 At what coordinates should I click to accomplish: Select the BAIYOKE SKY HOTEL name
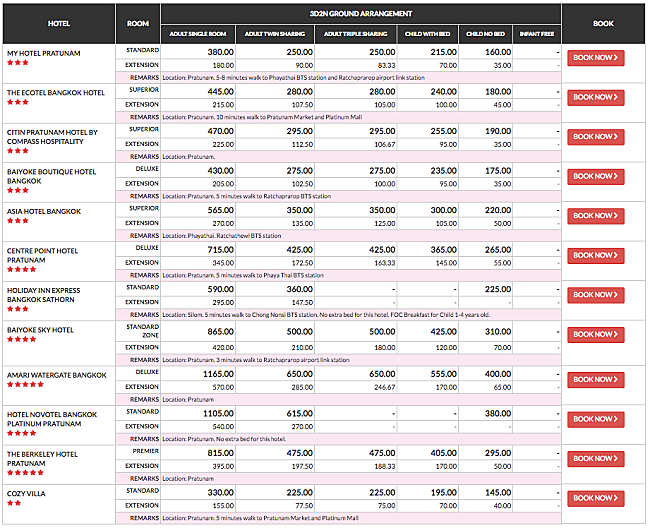pos(40,330)
